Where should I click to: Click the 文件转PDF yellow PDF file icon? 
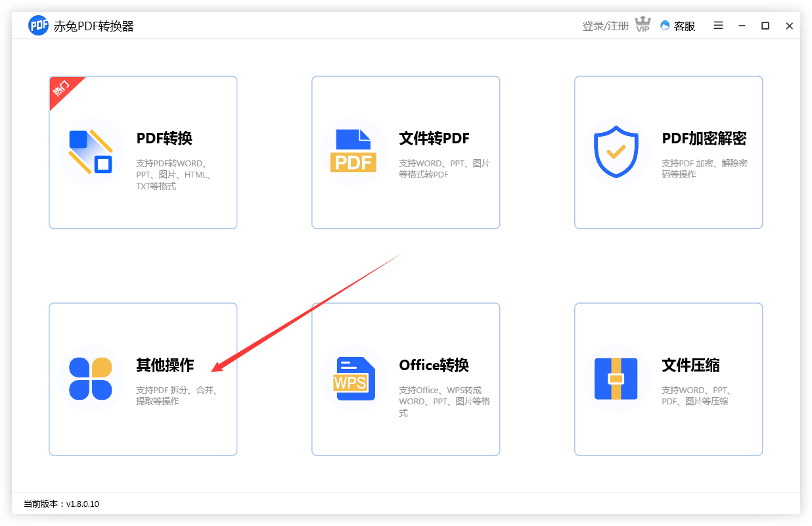point(353,151)
